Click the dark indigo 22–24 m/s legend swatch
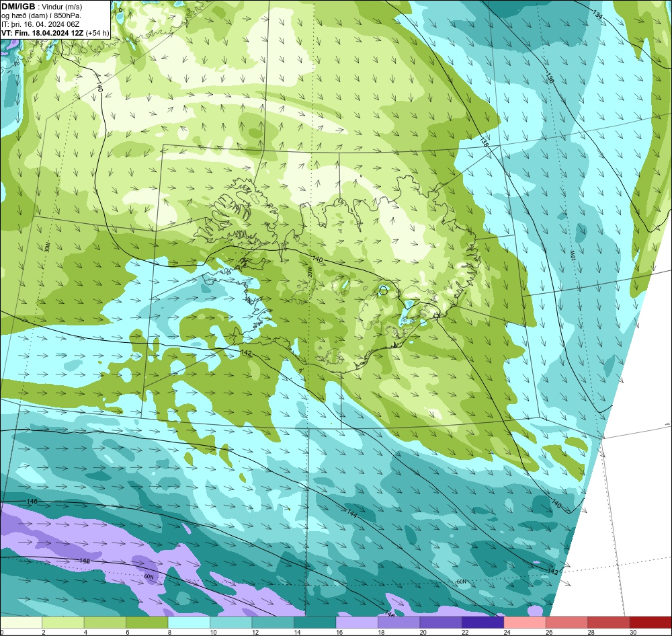Image resolution: width=672 pixels, height=636 pixels. click(x=483, y=623)
